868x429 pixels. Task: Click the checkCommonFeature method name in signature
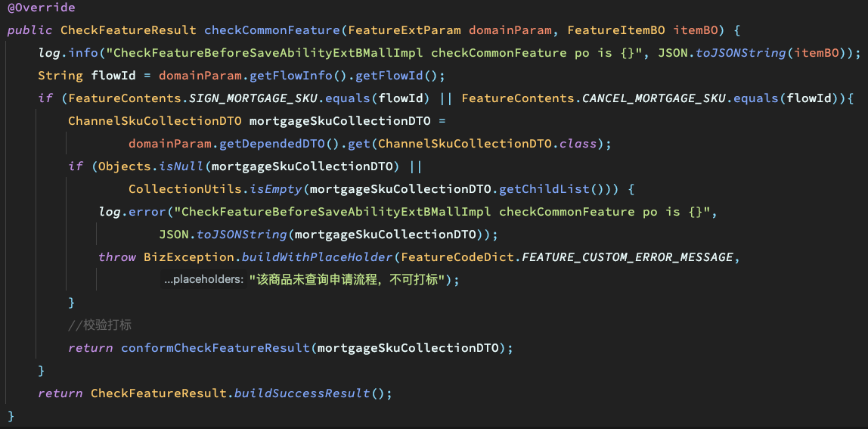pos(273,30)
